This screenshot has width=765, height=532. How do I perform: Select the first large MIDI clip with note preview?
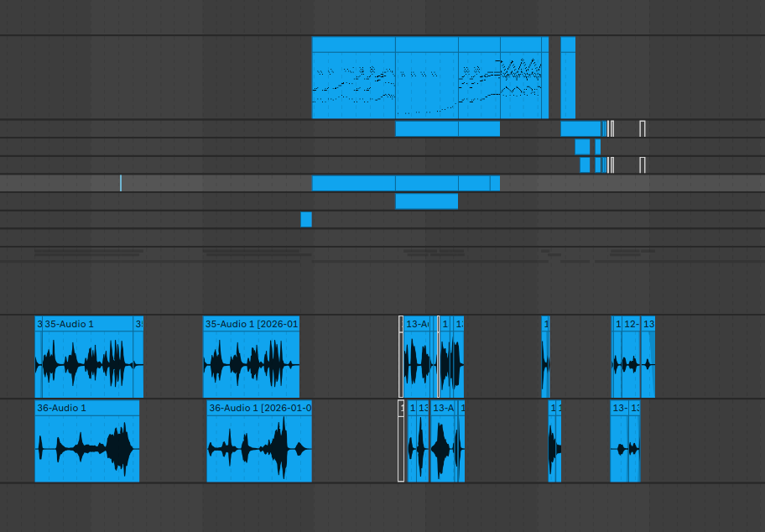click(354, 77)
